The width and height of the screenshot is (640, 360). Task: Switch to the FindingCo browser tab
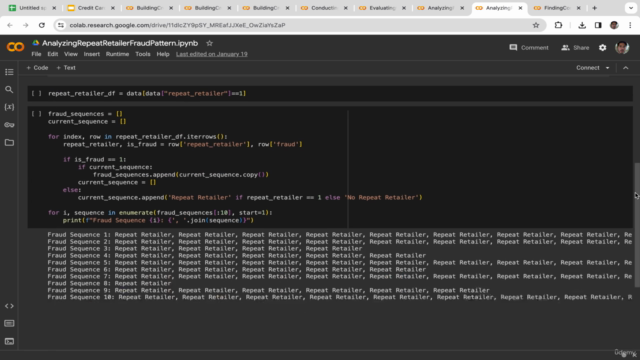(556, 8)
